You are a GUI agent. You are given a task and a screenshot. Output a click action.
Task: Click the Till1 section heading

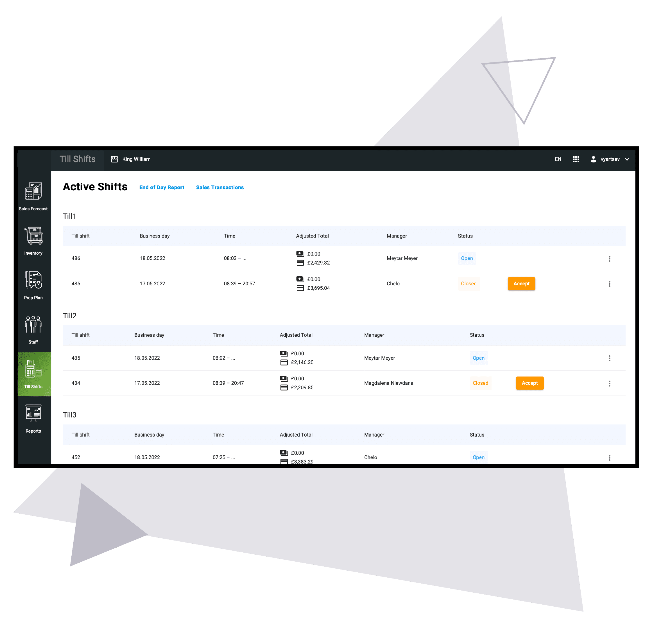(70, 216)
